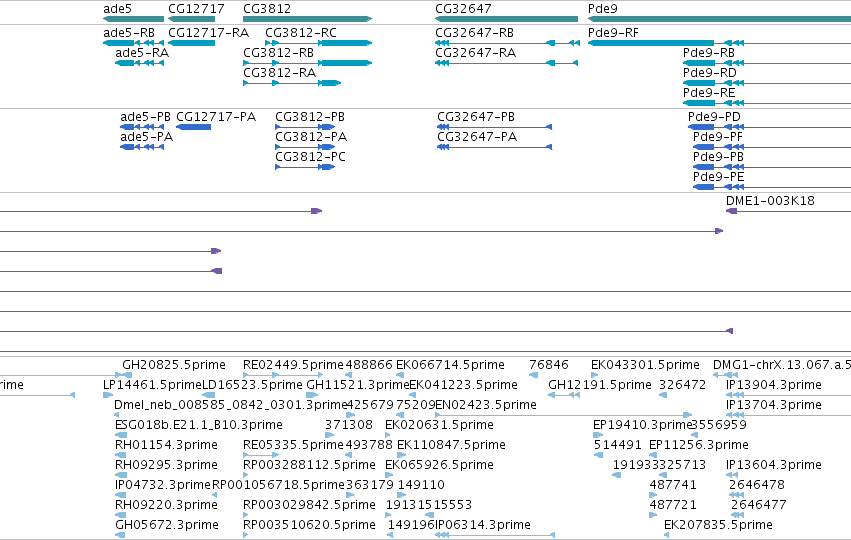Open transcript CG32647-RA
Image resolution: width=851 pixels, height=540 pixels.
[475, 53]
